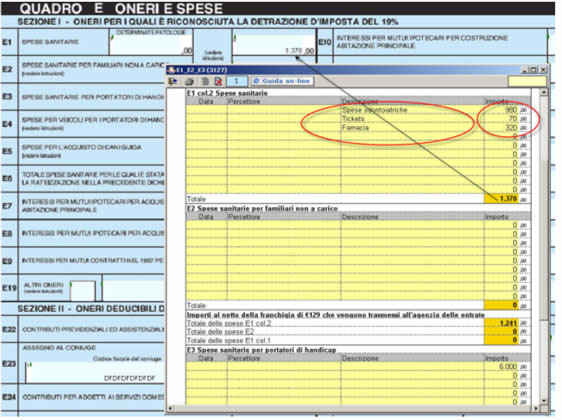The height and width of the screenshot is (420, 562).
Task: Select the Spese odontoiatriche description cell
Action: (x=412, y=110)
